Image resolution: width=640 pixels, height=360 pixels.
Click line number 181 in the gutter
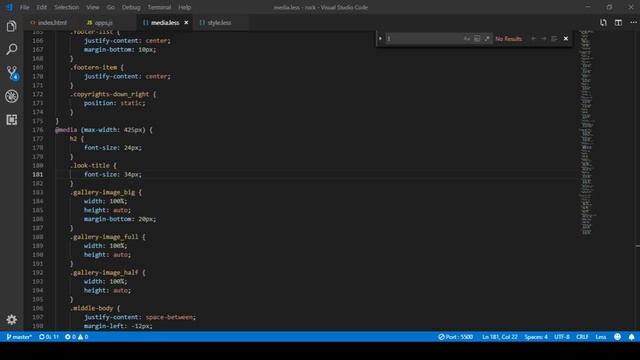coord(38,174)
